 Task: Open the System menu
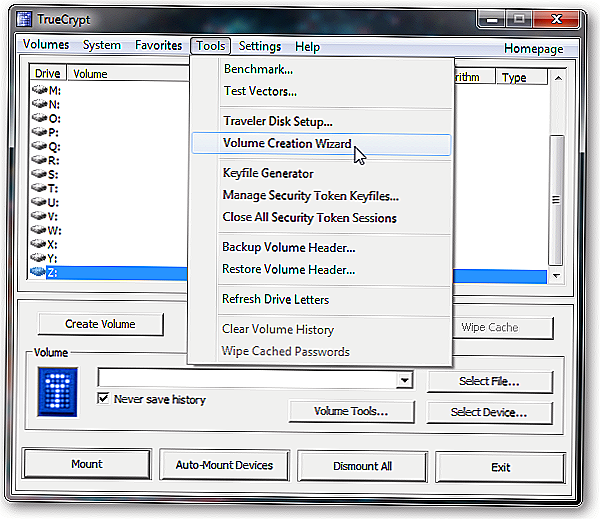(x=102, y=45)
